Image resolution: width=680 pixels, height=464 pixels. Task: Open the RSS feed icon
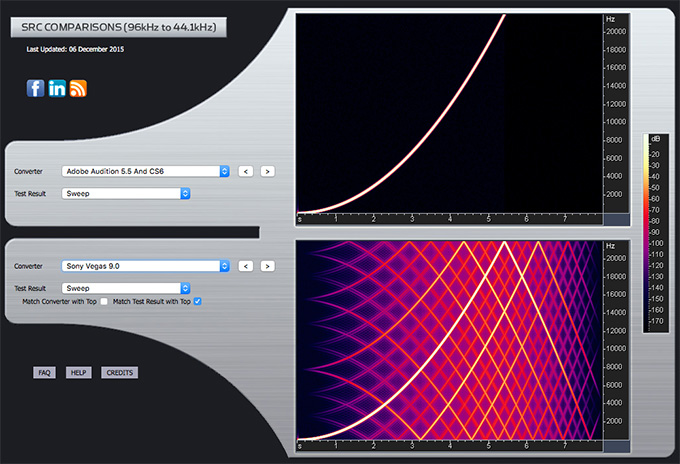tap(78, 88)
